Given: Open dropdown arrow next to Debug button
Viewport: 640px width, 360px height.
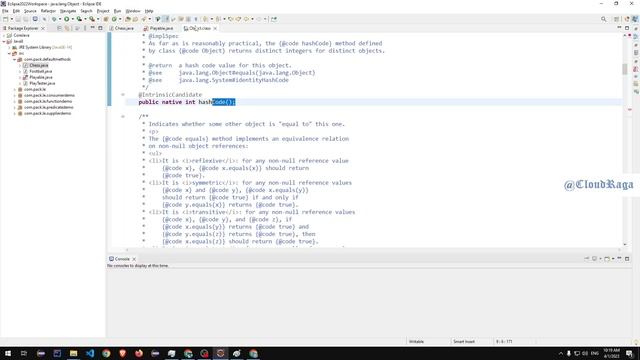Looking at the screenshot, I should pos(60,19).
